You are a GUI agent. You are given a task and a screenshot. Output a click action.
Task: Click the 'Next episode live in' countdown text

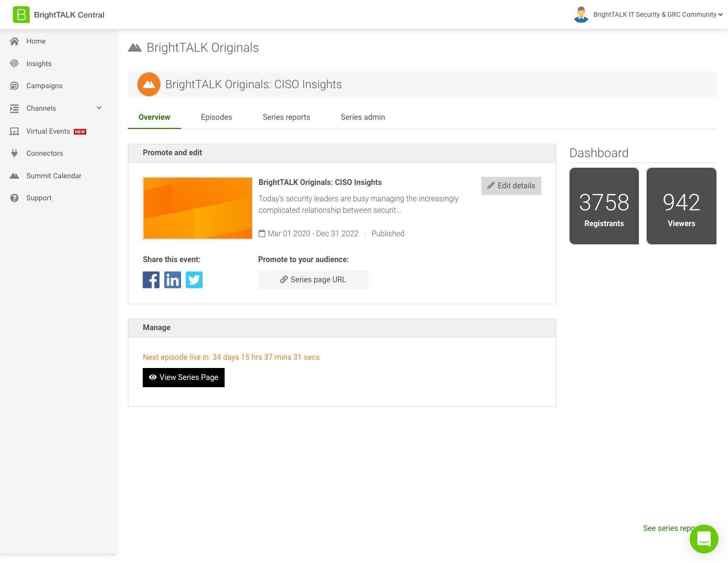coord(231,357)
